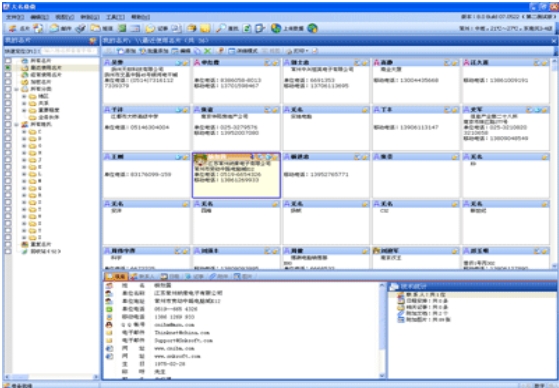Expand the J surname folder
The width and height of the screenshot is (559, 388).
coord(24,160)
